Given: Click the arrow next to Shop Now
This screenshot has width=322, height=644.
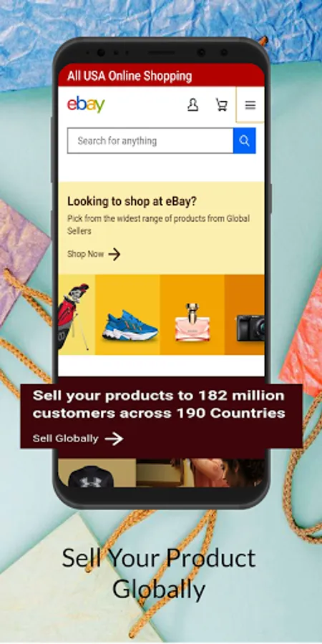Looking at the screenshot, I should coord(114,254).
